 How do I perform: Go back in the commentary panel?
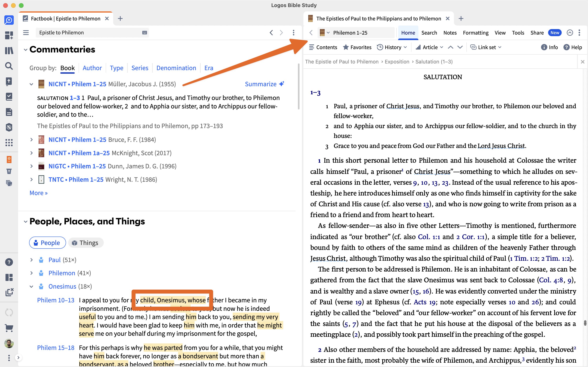click(x=311, y=33)
